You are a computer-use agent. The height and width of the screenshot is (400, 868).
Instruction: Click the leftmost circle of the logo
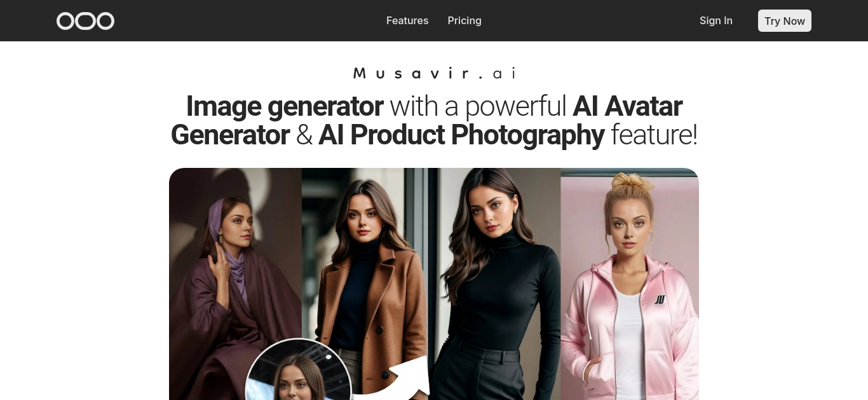65,21
